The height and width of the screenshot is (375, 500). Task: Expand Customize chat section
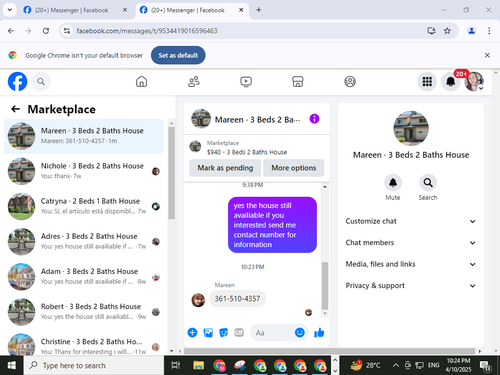411,221
